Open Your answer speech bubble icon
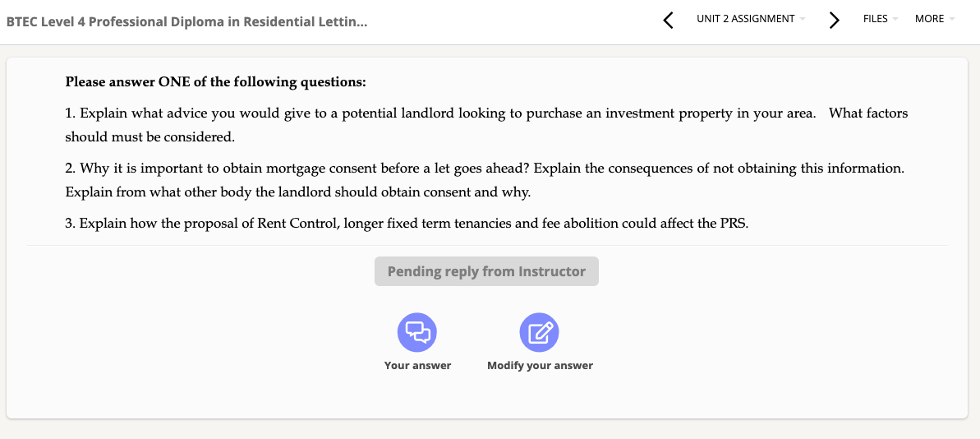Viewport: 980px width, 439px height. (417, 332)
